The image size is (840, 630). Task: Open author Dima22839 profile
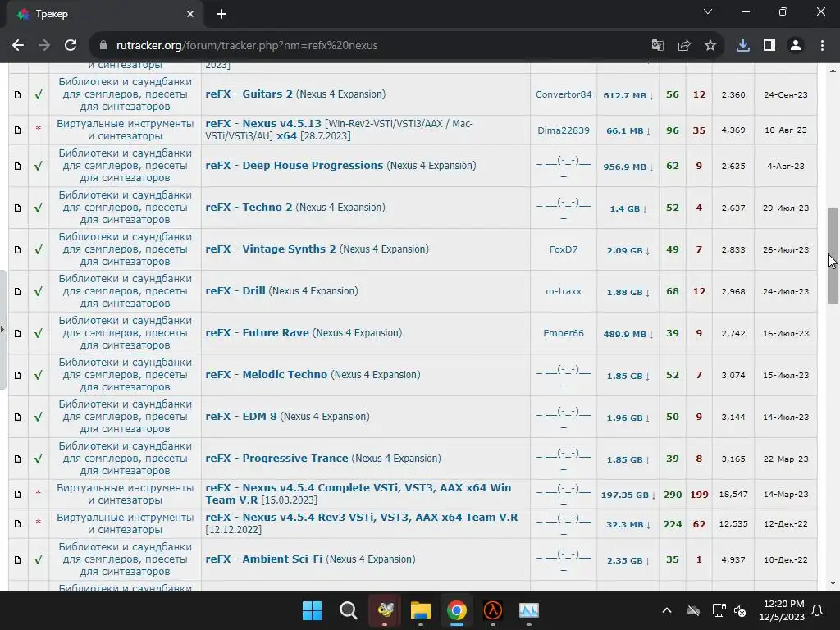tap(564, 130)
